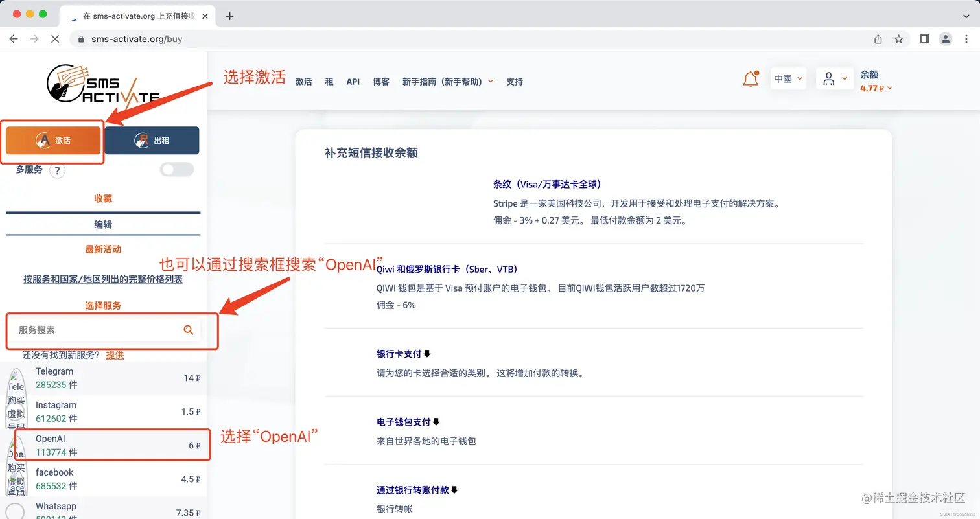Stop page loading with the X button

point(55,39)
